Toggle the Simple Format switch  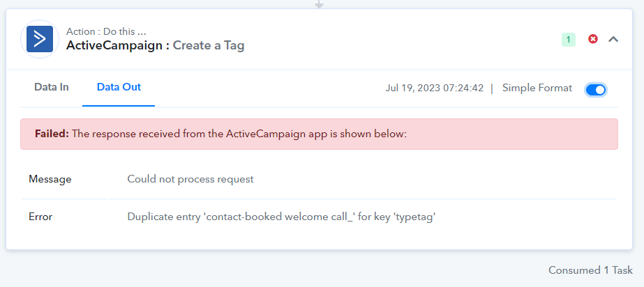(596, 90)
